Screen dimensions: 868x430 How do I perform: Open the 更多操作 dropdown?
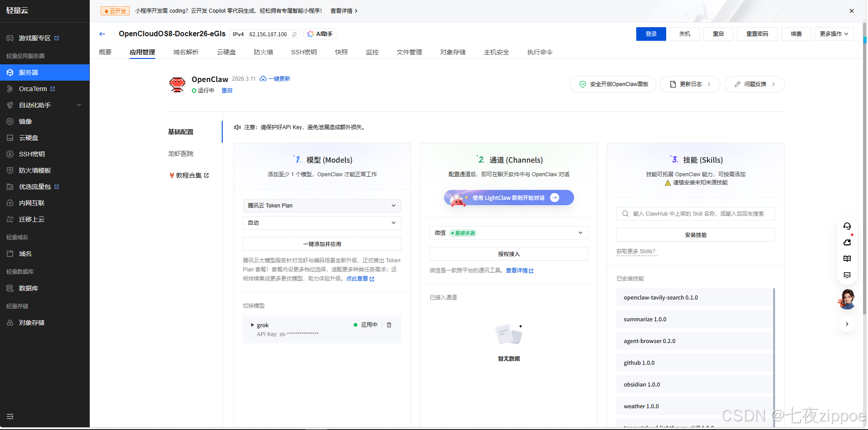point(834,34)
